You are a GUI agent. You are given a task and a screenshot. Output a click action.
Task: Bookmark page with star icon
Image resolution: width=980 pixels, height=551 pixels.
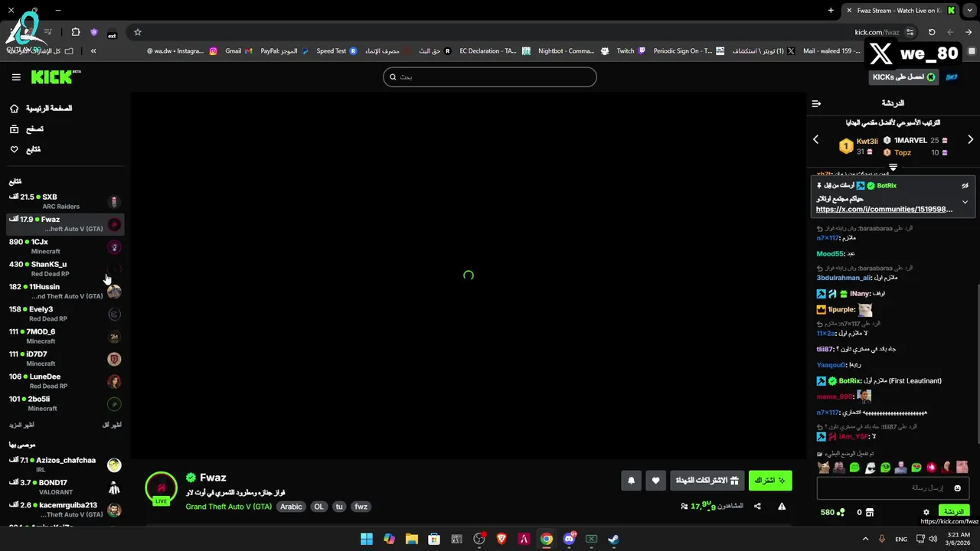138,32
